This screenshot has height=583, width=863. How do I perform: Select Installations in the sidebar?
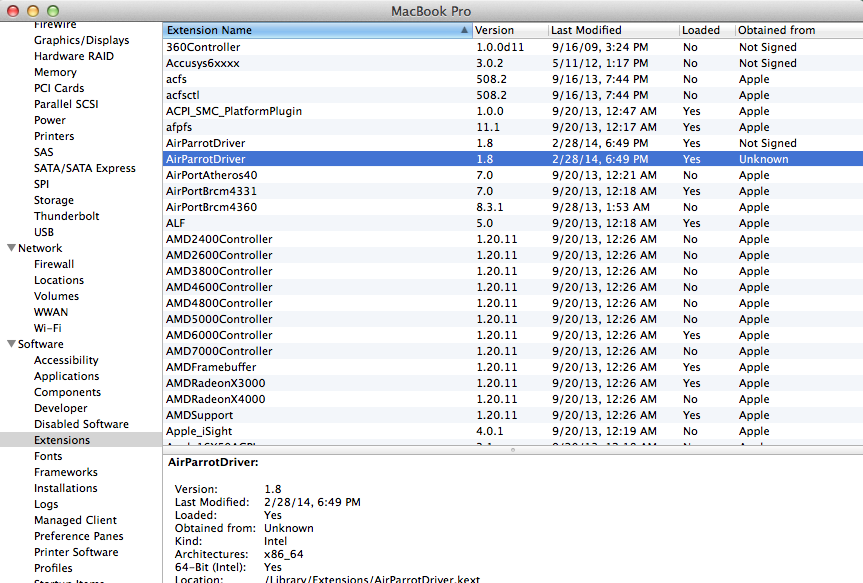(x=65, y=487)
